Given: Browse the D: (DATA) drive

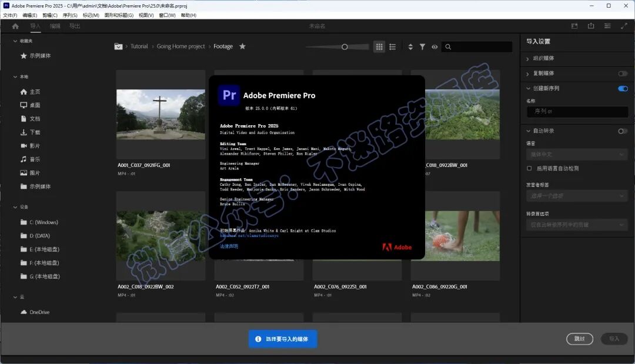Looking at the screenshot, I should pos(35,236).
